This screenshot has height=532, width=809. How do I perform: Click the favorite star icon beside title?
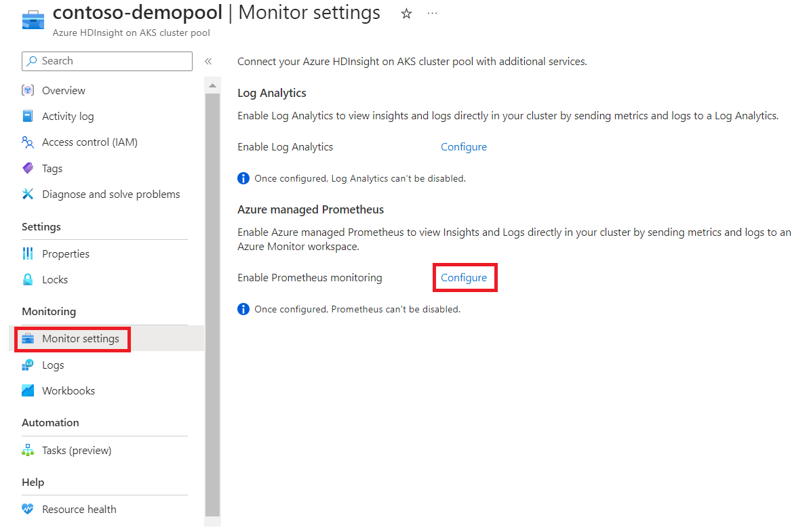(407, 14)
